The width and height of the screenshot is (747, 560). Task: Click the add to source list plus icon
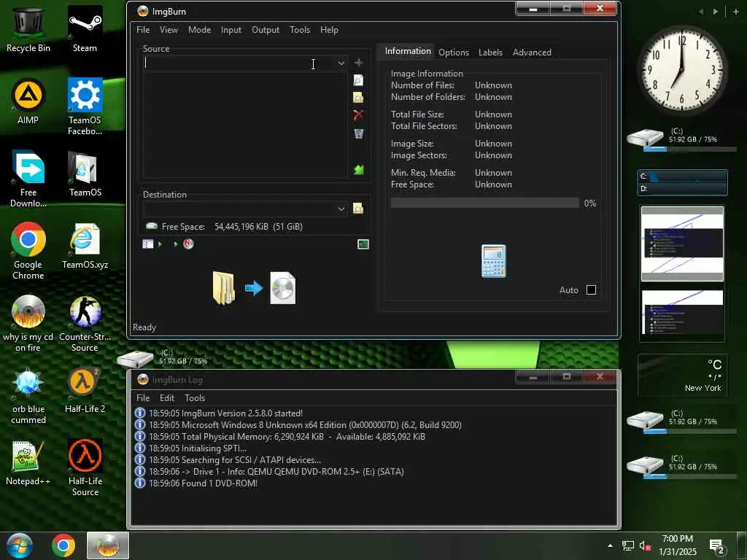coord(359,63)
